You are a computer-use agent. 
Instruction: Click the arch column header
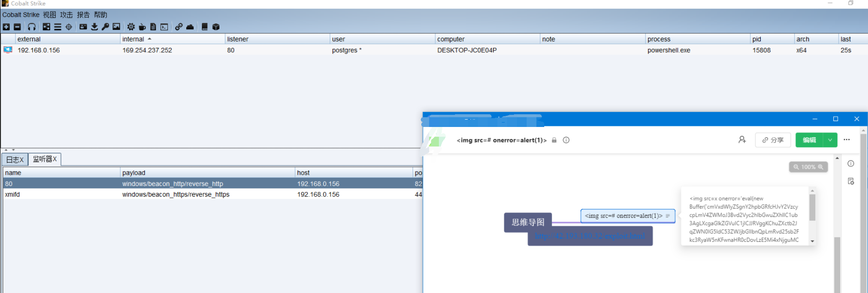[816, 39]
